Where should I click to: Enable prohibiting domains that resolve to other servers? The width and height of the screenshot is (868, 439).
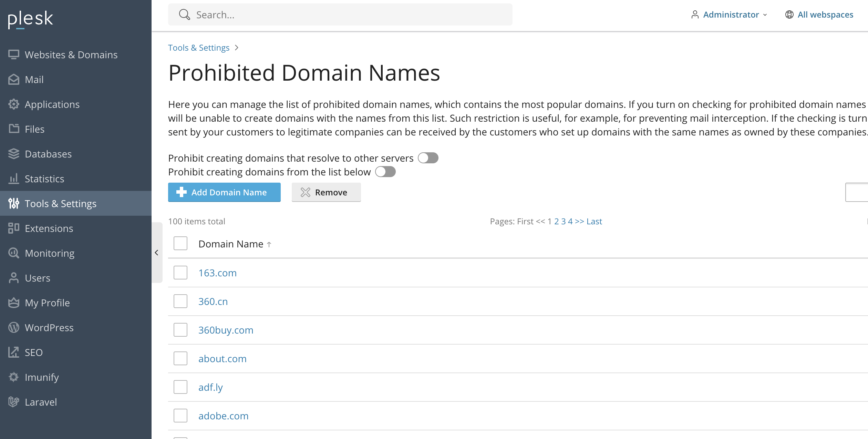point(428,158)
